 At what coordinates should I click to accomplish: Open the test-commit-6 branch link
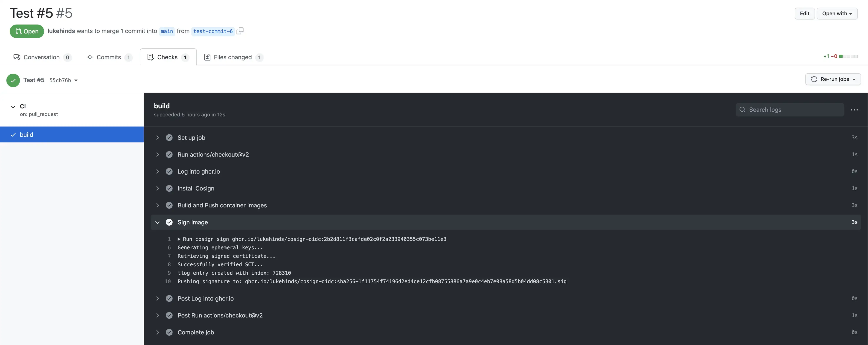coord(213,31)
